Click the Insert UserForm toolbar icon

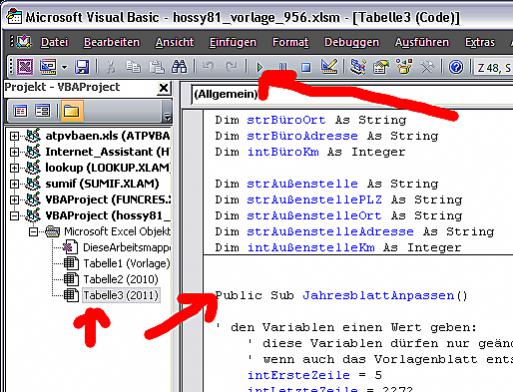coord(48,67)
